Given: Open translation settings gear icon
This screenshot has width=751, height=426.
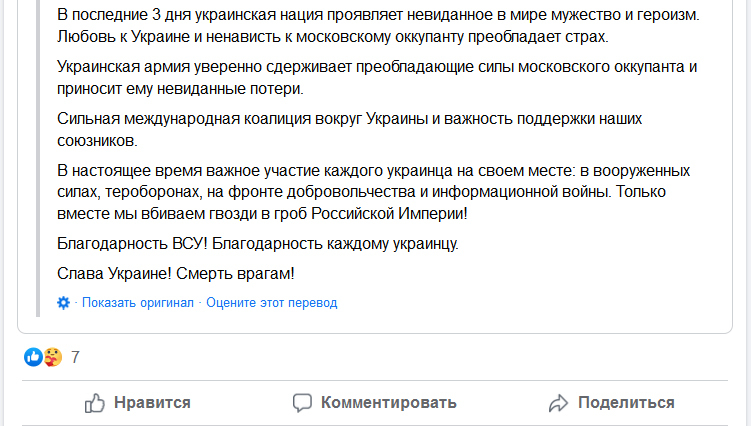Looking at the screenshot, I should coord(64,303).
